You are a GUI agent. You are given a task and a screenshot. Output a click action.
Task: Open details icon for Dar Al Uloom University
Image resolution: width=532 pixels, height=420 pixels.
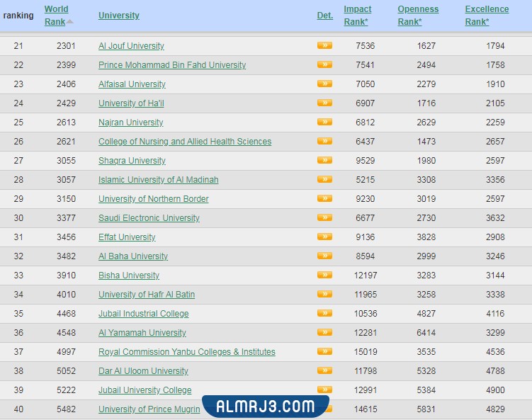tap(324, 370)
